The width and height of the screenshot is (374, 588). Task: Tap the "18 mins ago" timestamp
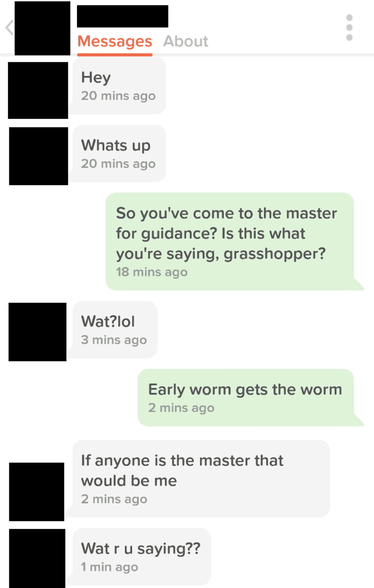coord(152,272)
